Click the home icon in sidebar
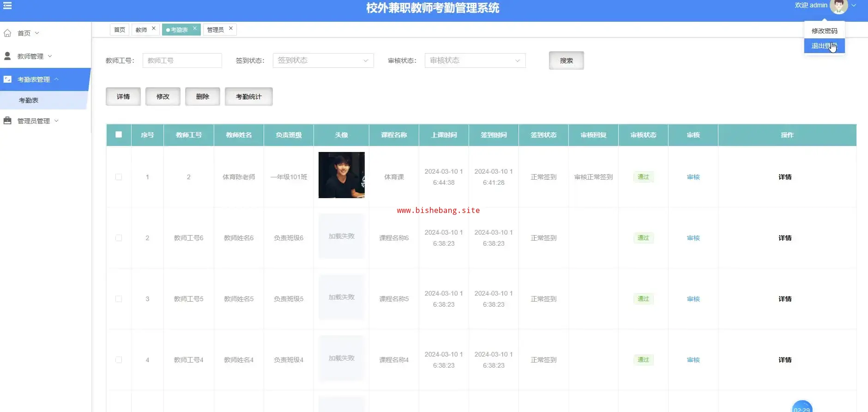 pyautogui.click(x=7, y=33)
